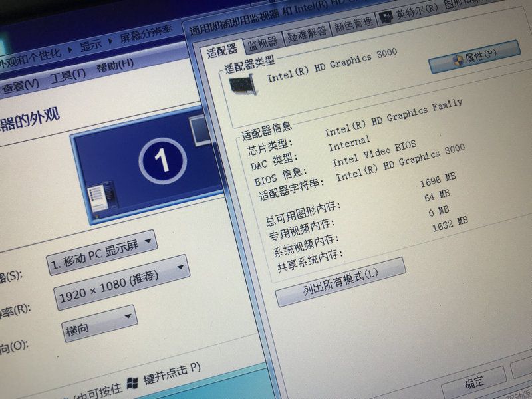Open 工具(T) menu in background window

pos(68,76)
